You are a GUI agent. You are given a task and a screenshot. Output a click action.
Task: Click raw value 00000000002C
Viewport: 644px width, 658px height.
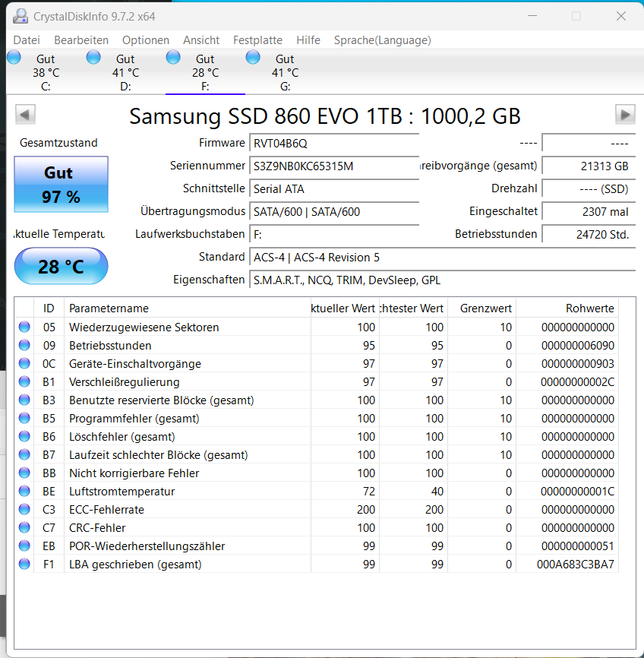577,382
